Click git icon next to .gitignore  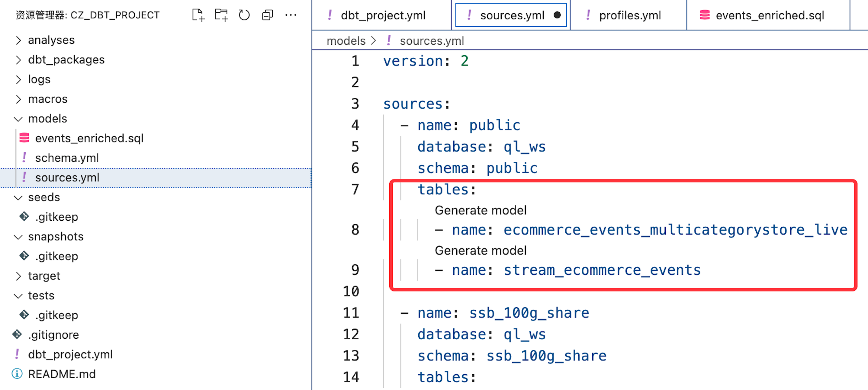[17, 334]
